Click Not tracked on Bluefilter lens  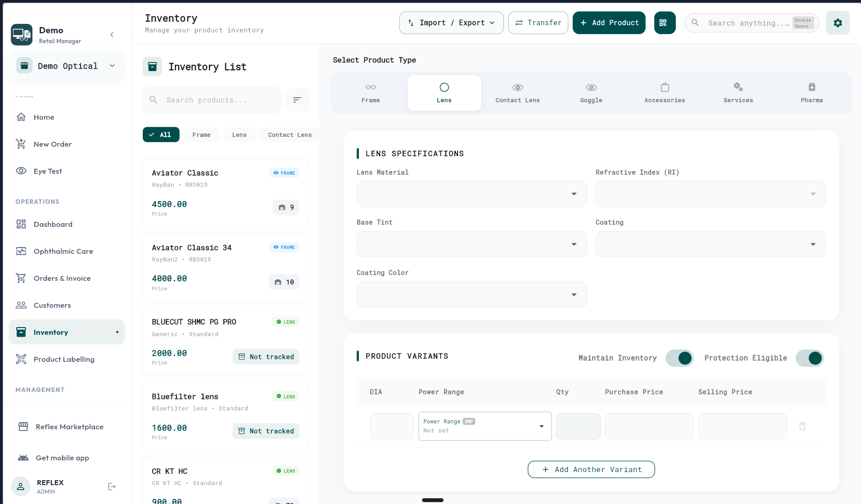[x=266, y=431]
